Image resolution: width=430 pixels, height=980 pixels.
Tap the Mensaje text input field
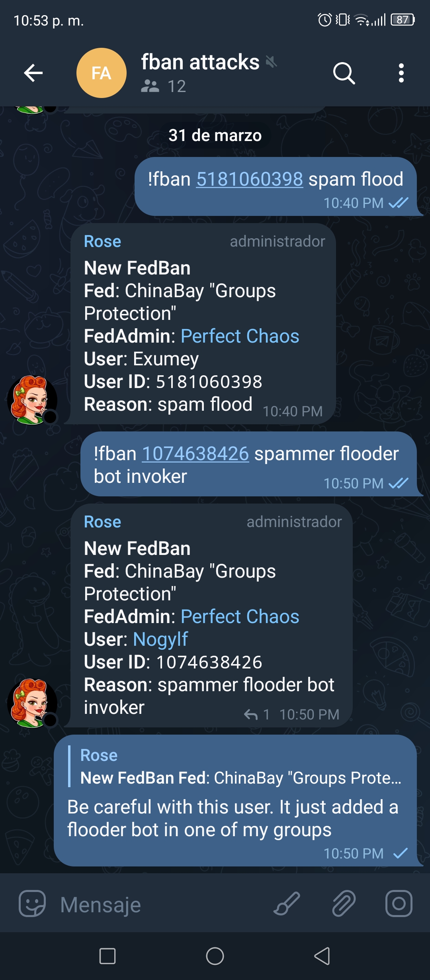pos(159,904)
